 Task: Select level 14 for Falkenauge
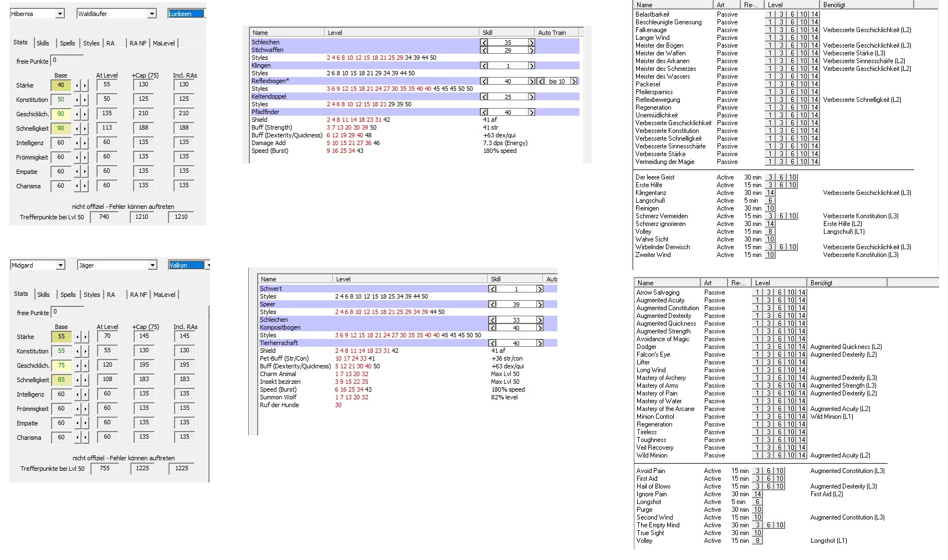click(814, 30)
